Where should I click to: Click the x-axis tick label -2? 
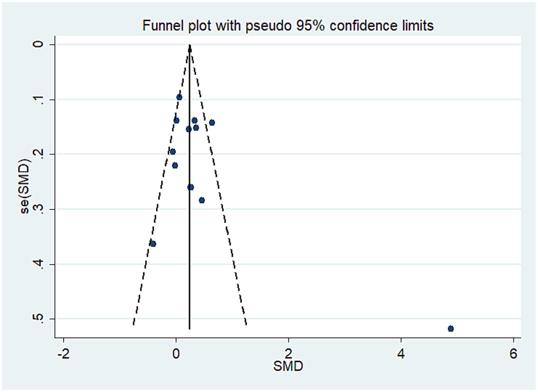[63, 354]
